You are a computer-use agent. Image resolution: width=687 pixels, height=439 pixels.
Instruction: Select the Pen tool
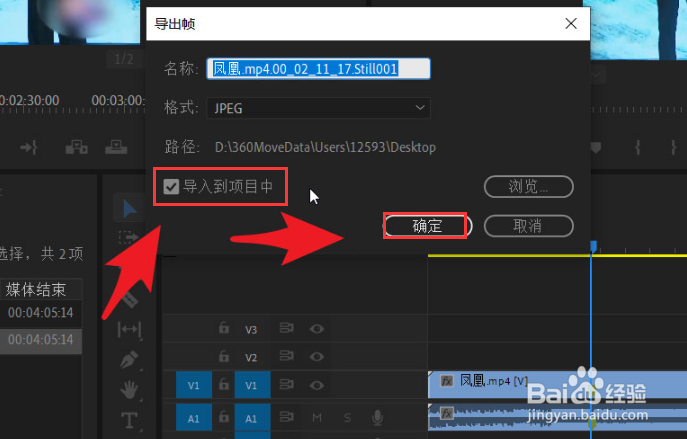tap(130, 360)
